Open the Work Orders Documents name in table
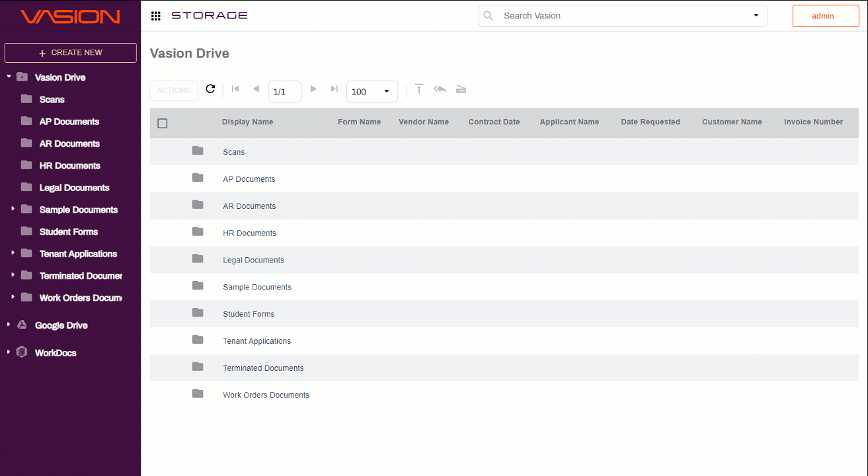Image resolution: width=868 pixels, height=476 pixels. (266, 395)
